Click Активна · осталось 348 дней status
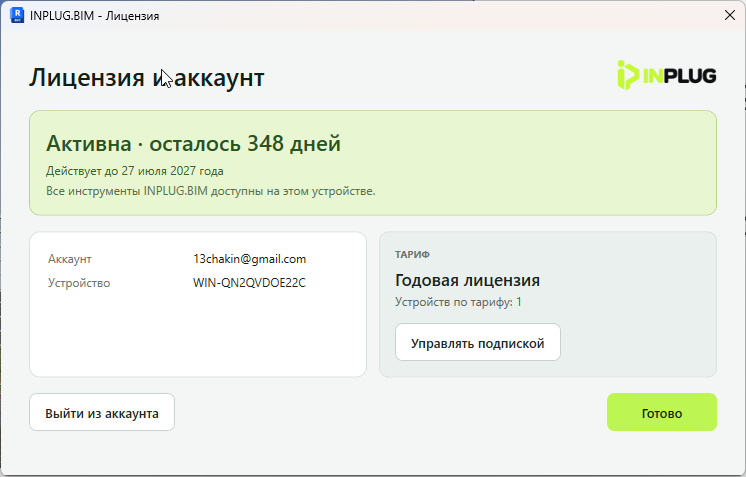Viewport: 746px width, 477px height. [x=193, y=143]
